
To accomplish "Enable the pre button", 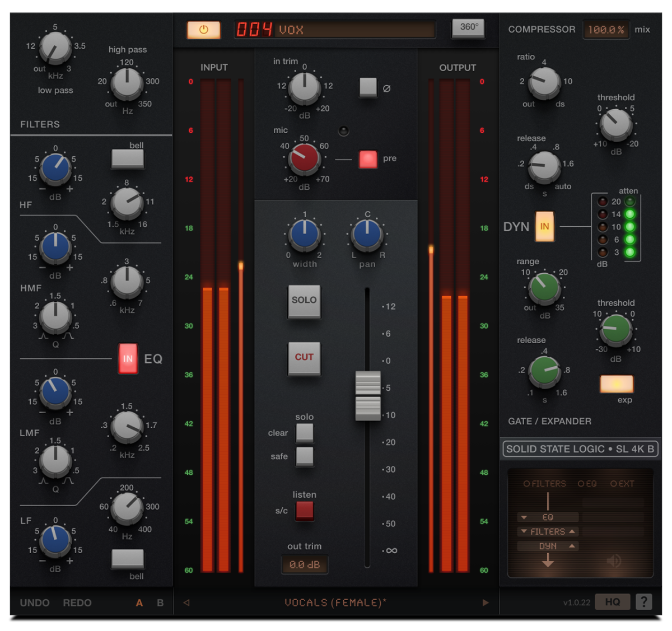I will [x=367, y=158].
